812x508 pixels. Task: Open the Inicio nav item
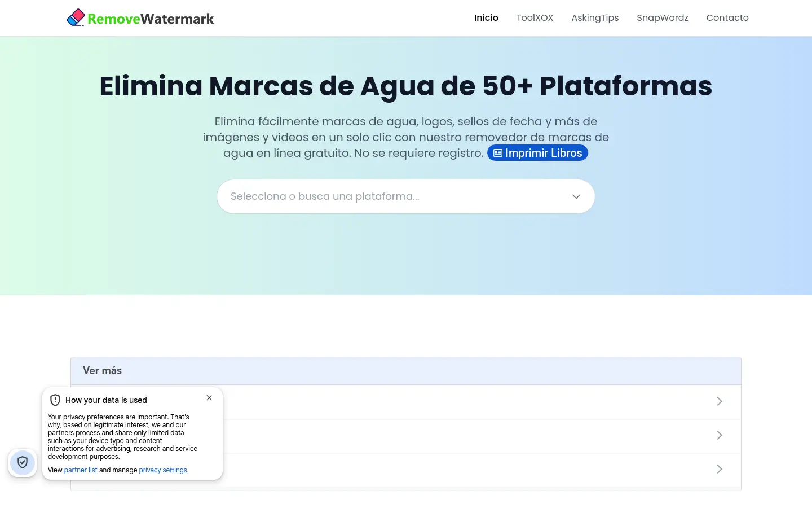(x=486, y=18)
